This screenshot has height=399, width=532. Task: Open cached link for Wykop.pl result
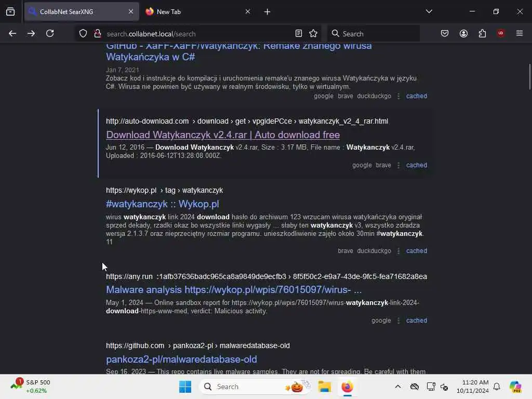(x=417, y=251)
